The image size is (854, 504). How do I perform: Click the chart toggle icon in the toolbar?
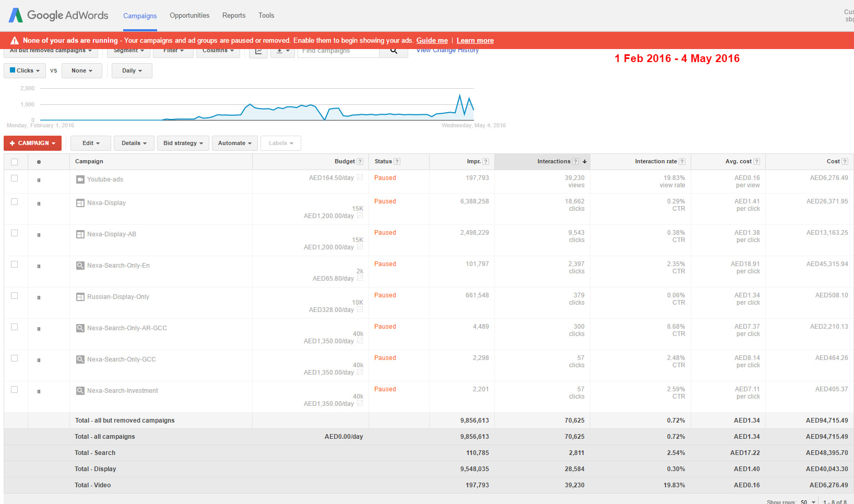pyautogui.click(x=258, y=52)
